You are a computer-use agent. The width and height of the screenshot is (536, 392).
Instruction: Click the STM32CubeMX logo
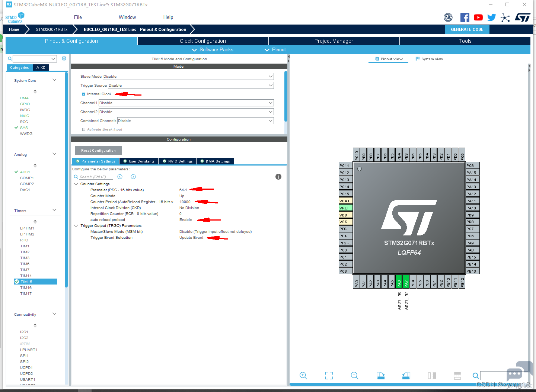15,18
